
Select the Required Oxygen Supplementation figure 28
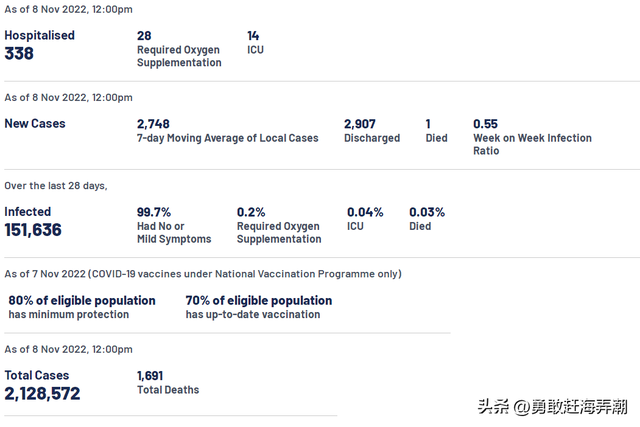pyautogui.click(x=144, y=36)
